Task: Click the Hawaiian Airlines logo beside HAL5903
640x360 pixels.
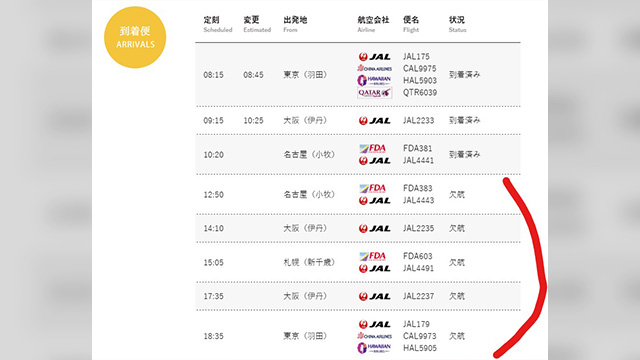Action: click(x=374, y=80)
